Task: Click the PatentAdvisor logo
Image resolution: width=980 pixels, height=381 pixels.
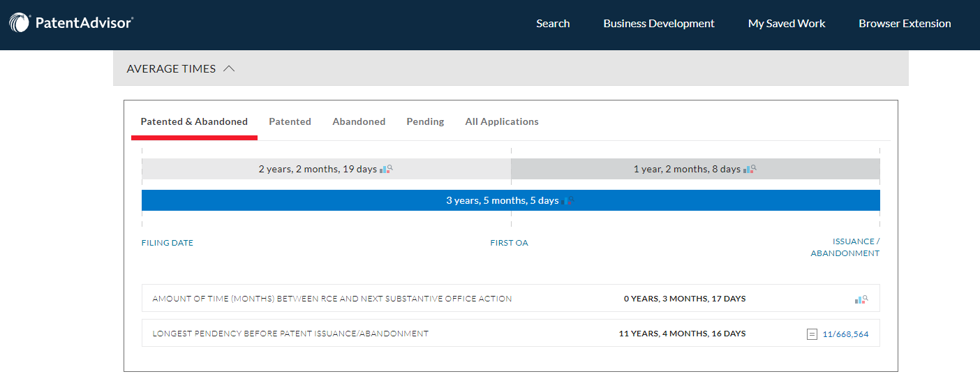Action: coord(71,23)
